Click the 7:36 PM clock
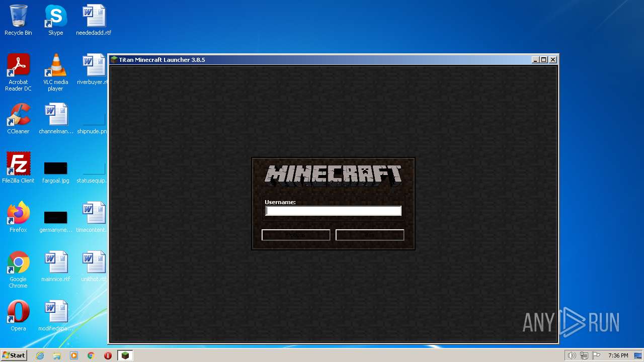 pos(618,355)
